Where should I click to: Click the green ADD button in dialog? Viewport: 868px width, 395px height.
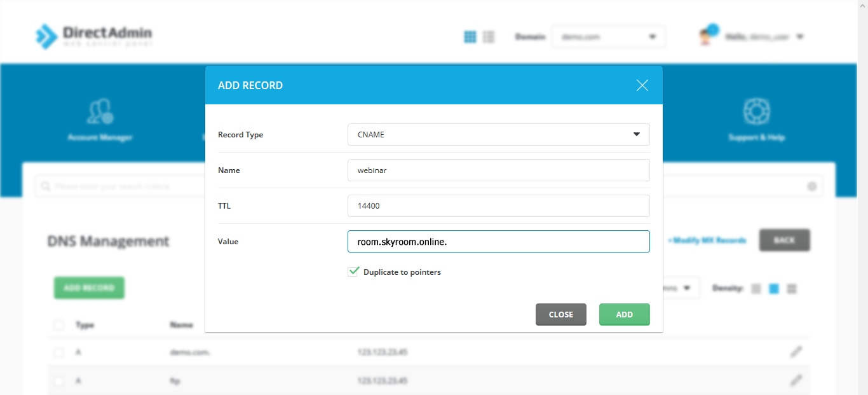pos(625,314)
